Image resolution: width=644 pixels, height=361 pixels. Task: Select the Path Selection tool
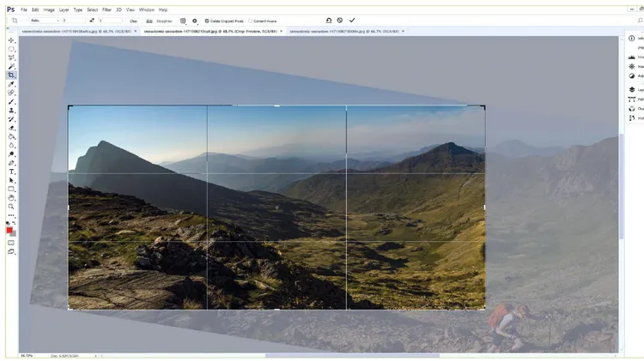point(11,180)
